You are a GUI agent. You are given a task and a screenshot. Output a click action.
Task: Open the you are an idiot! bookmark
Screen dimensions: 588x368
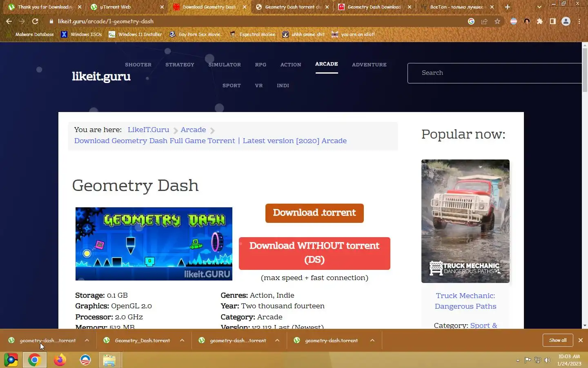[353, 34]
